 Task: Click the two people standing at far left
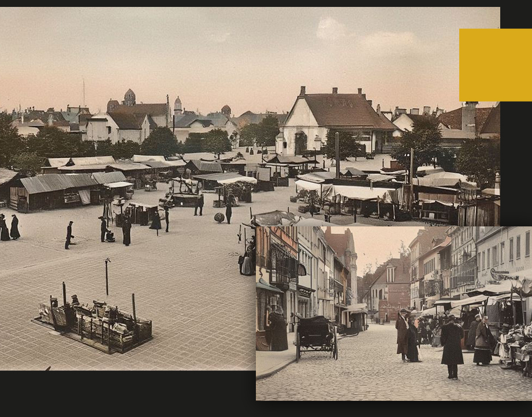(9, 227)
